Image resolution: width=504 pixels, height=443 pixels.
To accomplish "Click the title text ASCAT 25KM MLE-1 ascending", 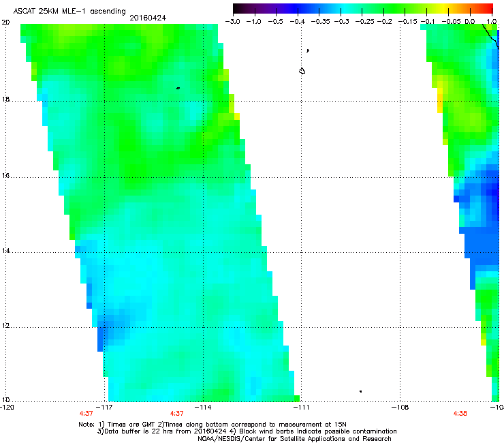I will (x=69, y=12).
